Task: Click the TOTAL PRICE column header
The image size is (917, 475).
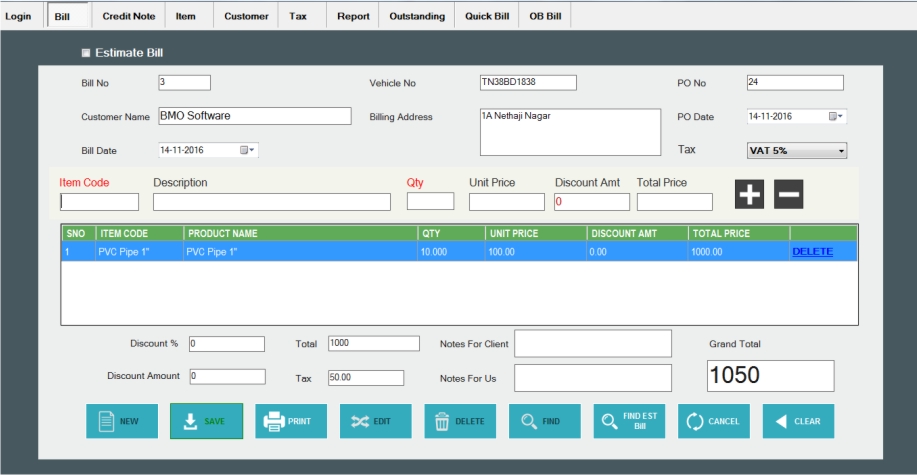Action: coord(739,233)
